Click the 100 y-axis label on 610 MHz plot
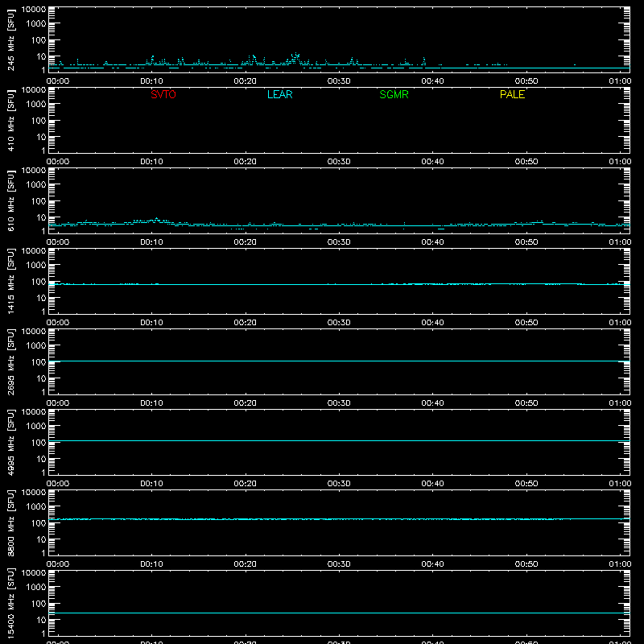The width and height of the screenshot is (644, 644). coord(39,200)
